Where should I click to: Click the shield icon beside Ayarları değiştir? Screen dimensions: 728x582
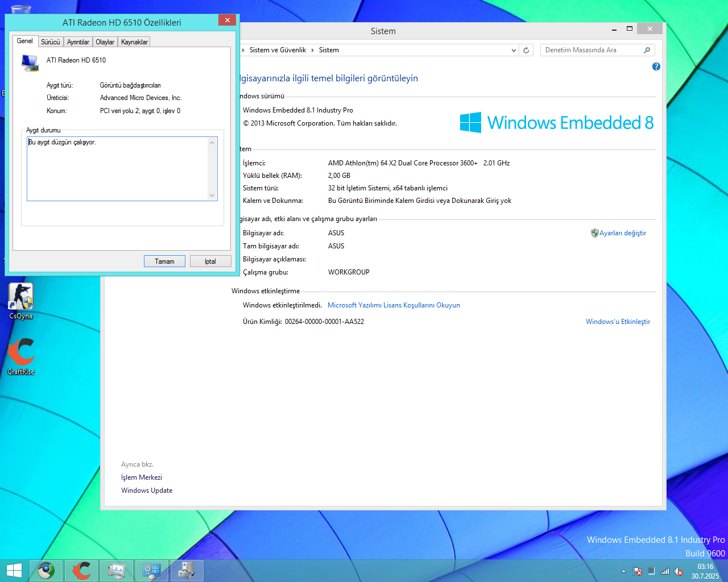coord(595,233)
